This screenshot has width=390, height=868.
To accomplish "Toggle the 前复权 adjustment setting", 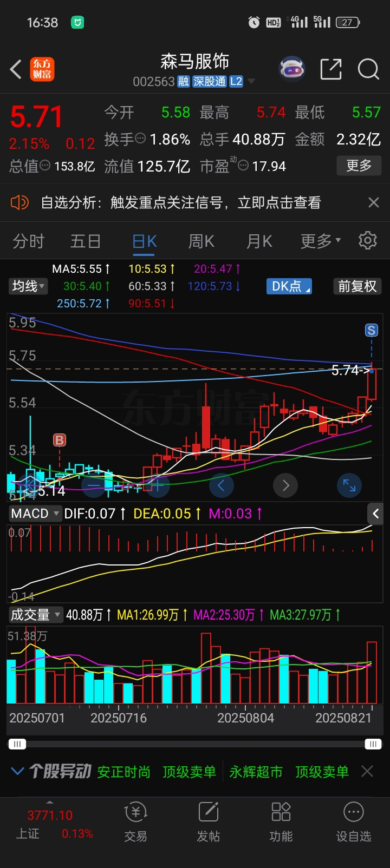I will click(357, 286).
